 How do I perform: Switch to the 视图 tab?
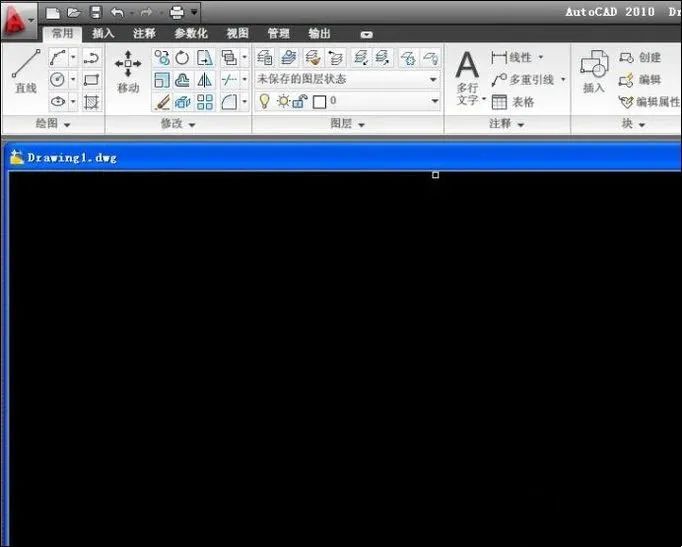coord(237,33)
